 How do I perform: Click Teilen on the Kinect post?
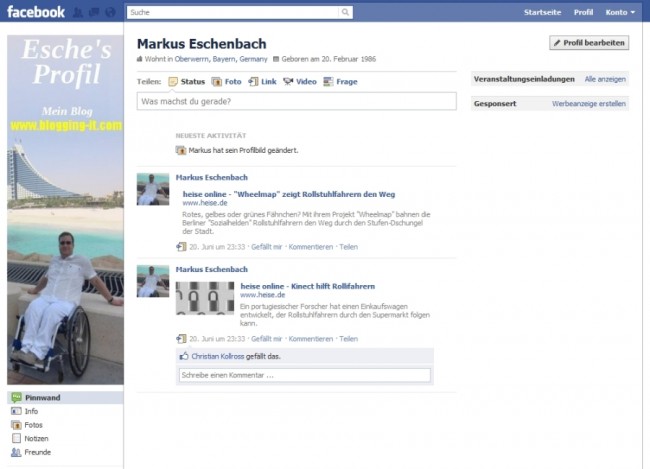click(x=349, y=339)
